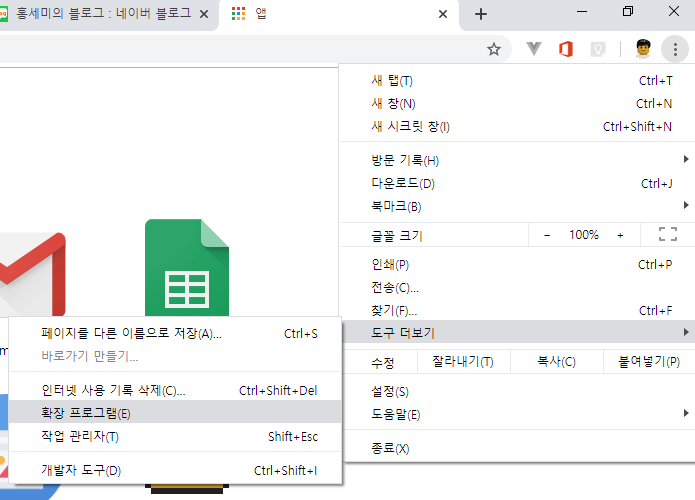Select 페이지를 다른 이름으로 저장(A)...
695x500 pixels.
pyautogui.click(x=175, y=333)
